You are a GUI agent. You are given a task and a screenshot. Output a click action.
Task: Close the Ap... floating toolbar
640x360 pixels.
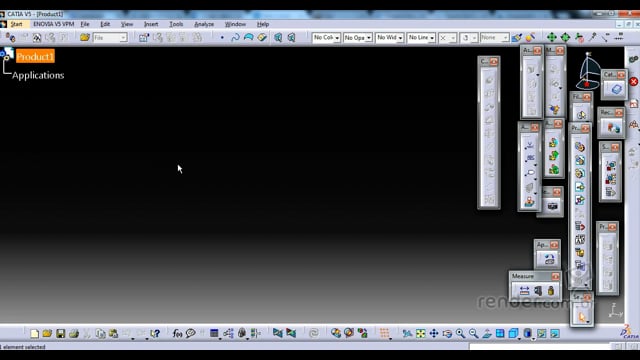[554, 245]
